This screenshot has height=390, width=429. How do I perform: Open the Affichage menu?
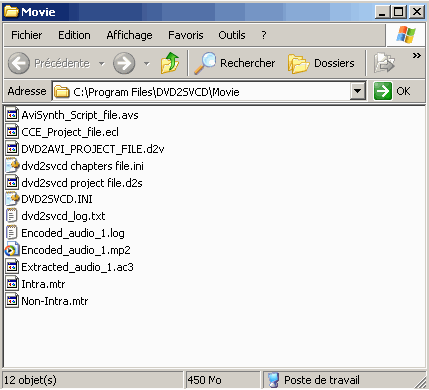pyautogui.click(x=129, y=35)
